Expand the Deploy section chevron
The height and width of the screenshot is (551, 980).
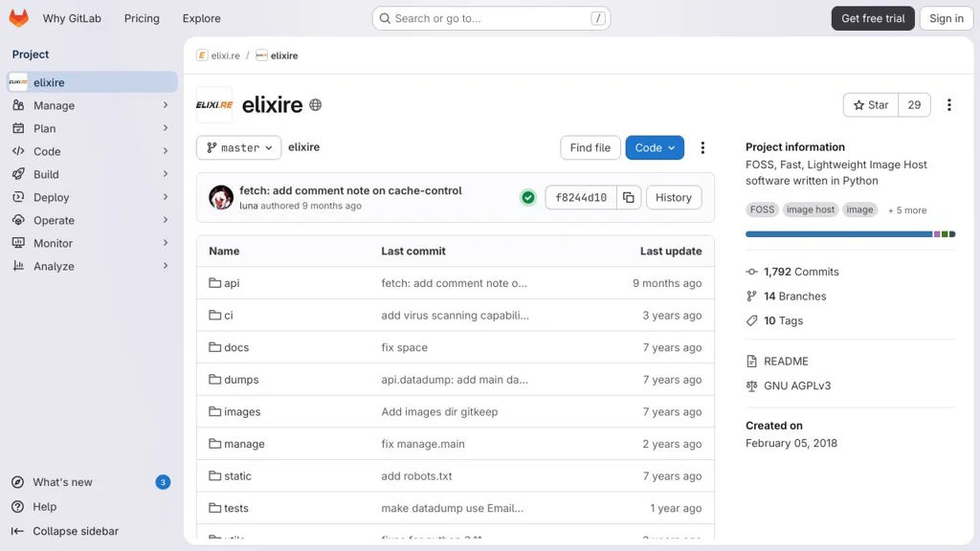click(166, 197)
